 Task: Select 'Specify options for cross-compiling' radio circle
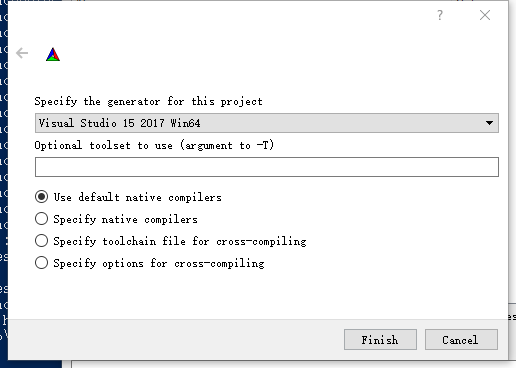click(41, 263)
